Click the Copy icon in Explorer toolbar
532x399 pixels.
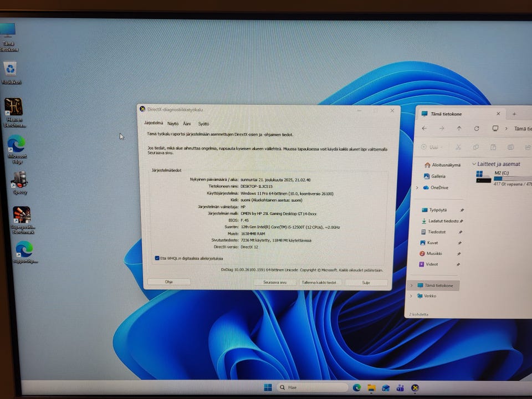click(x=475, y=147)
